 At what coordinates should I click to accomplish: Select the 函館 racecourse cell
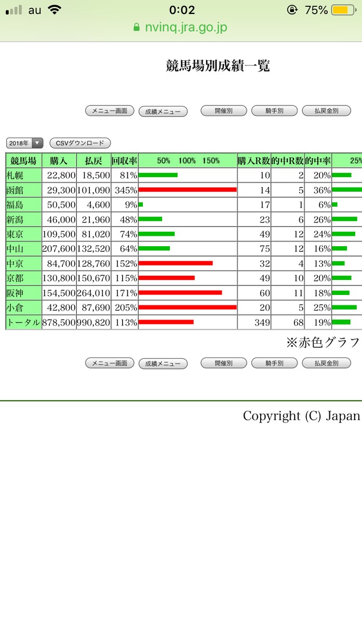24,190
